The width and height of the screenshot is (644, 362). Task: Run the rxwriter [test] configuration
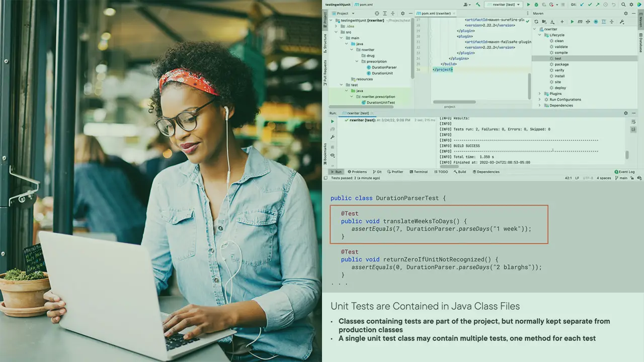pyautogui.click(x=528, y=5)
